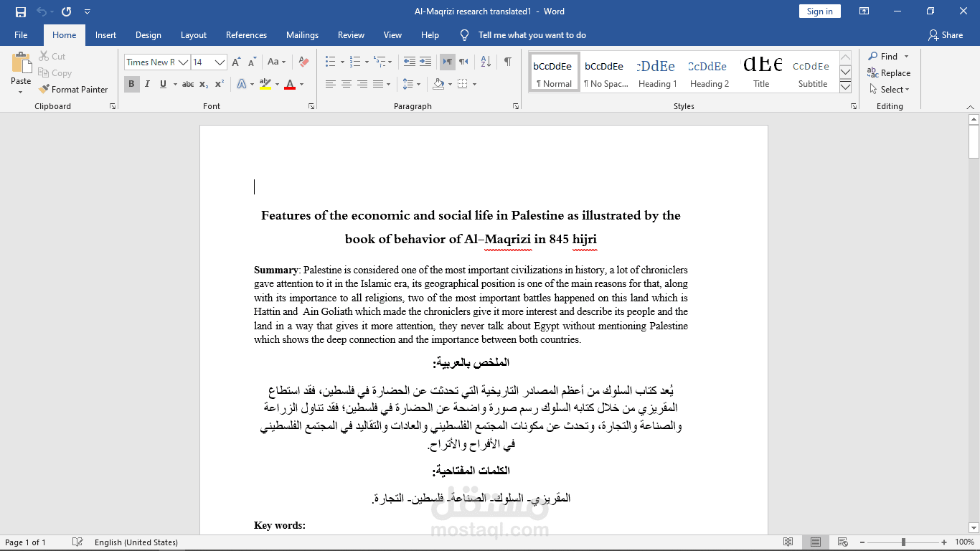
Task: Click the Find button
Action: [883, 57]
